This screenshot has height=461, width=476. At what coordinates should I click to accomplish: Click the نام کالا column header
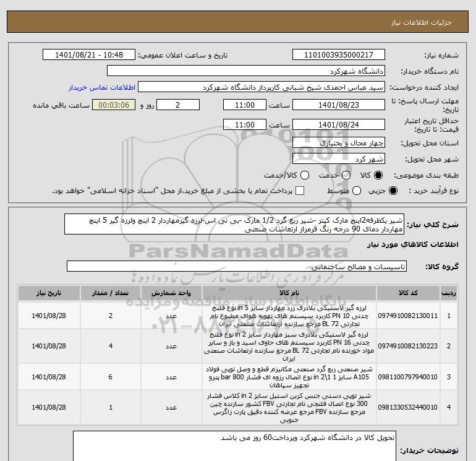click(289, 293)
